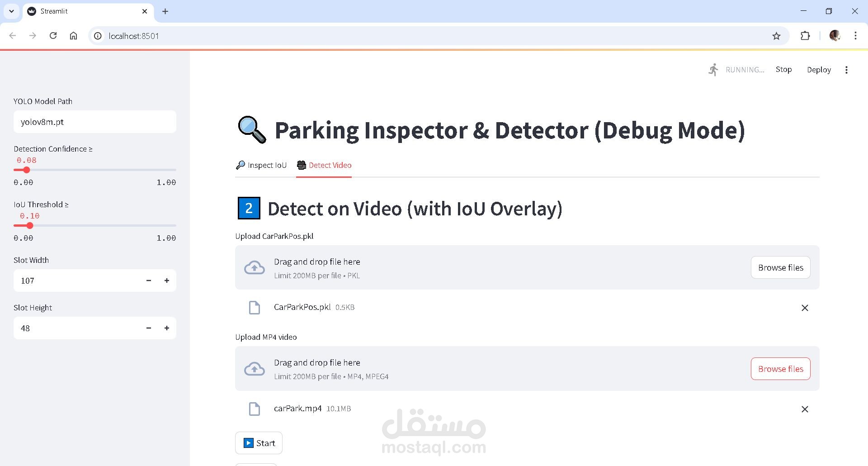Click the YOLO Model Path text field
This screenshot has width=868, height=466.
tap(94, 122)
